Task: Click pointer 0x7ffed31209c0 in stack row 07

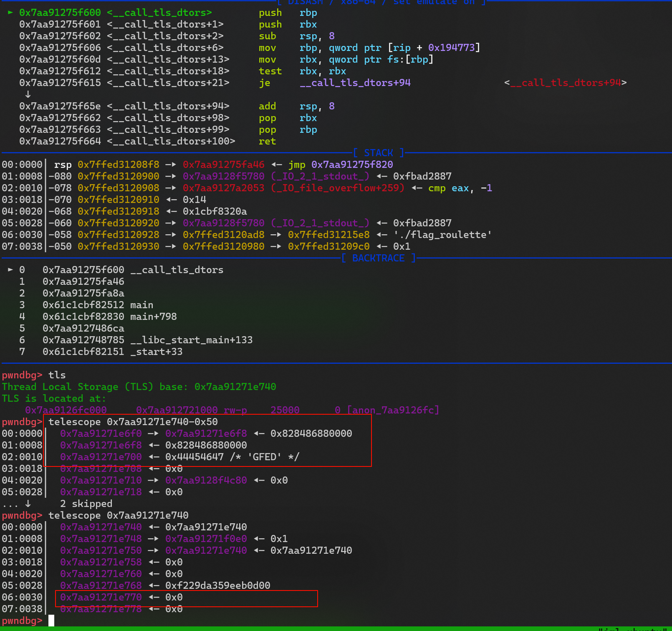Action: click(x=329, y=247)
